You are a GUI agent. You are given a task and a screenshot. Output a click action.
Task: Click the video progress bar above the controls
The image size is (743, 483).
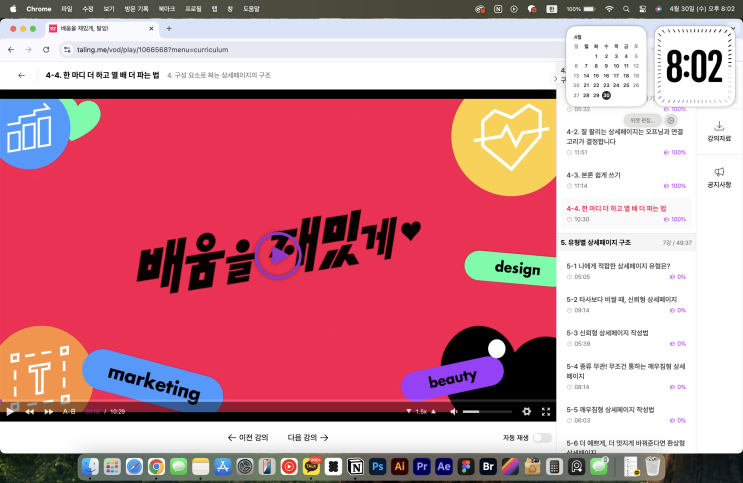[x=278, y=402]
